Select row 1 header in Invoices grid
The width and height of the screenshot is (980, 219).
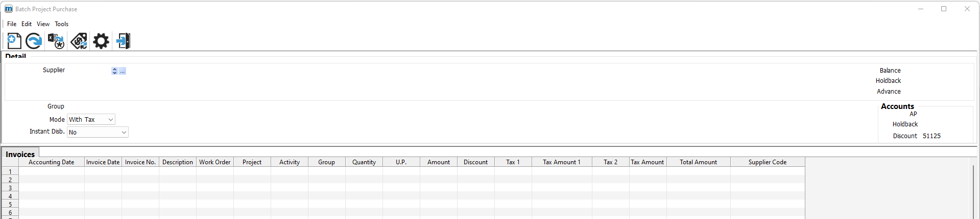coord(10,171)
